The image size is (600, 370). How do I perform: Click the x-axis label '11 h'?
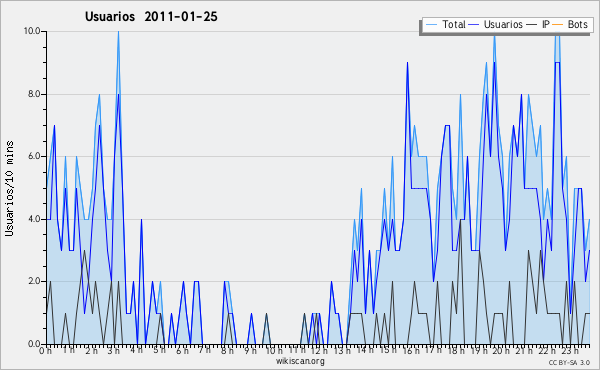[x=297, y=350]
